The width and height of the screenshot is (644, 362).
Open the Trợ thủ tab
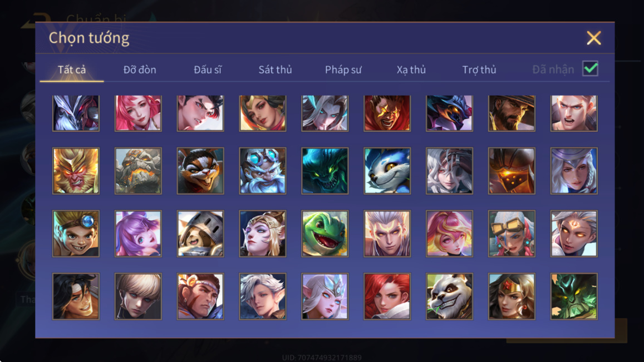[x=479, y=70]
